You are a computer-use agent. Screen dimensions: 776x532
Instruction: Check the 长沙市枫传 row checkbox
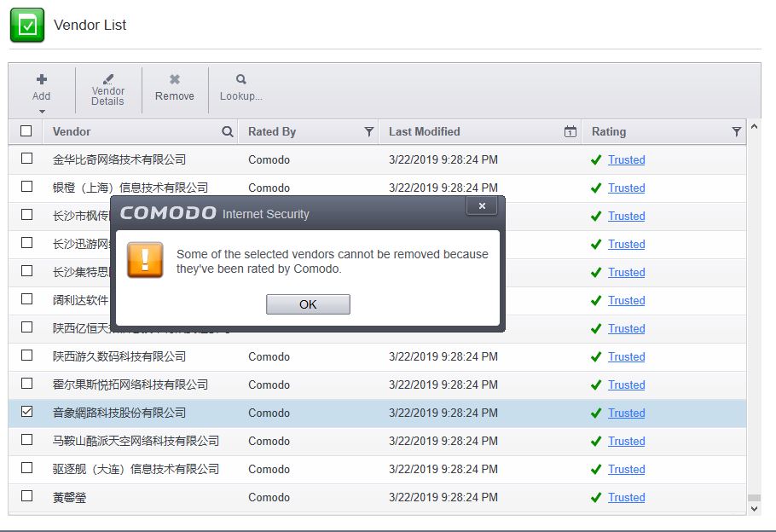(x=26, y=215)
